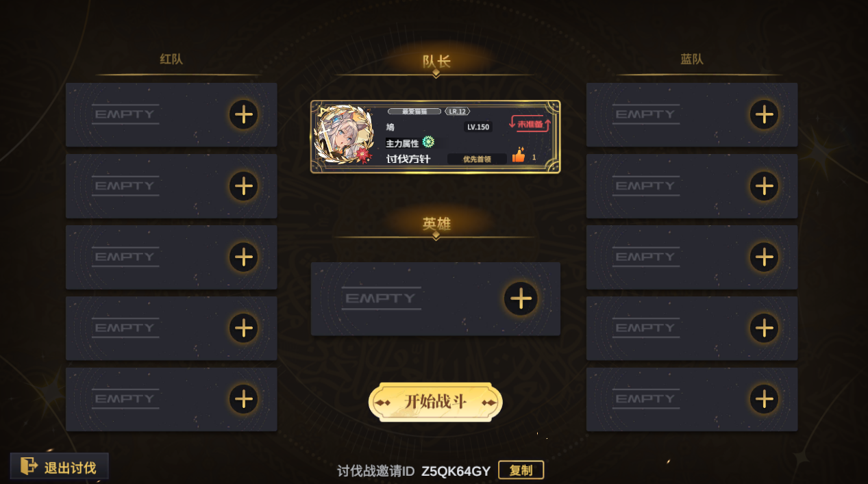Exit the raid via 退出讨伐
This screenshot has width=868, height=484.
[x=60, y=467]
